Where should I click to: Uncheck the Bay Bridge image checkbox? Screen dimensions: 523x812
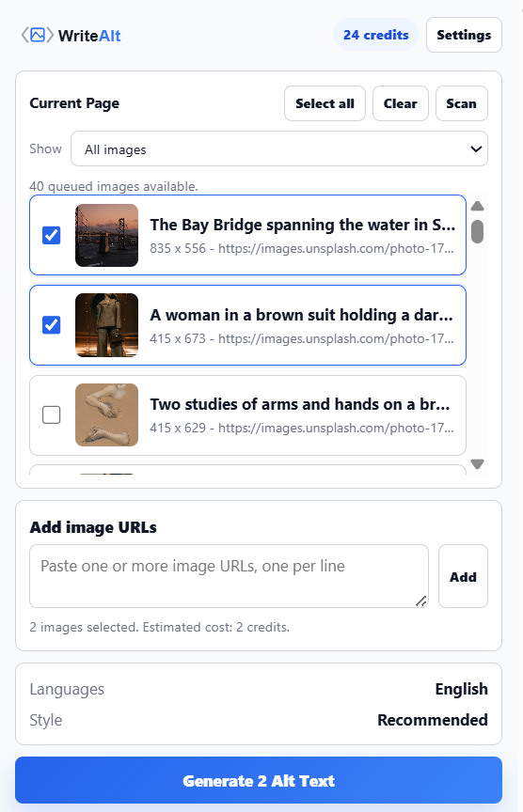click(x=52, y=235)
